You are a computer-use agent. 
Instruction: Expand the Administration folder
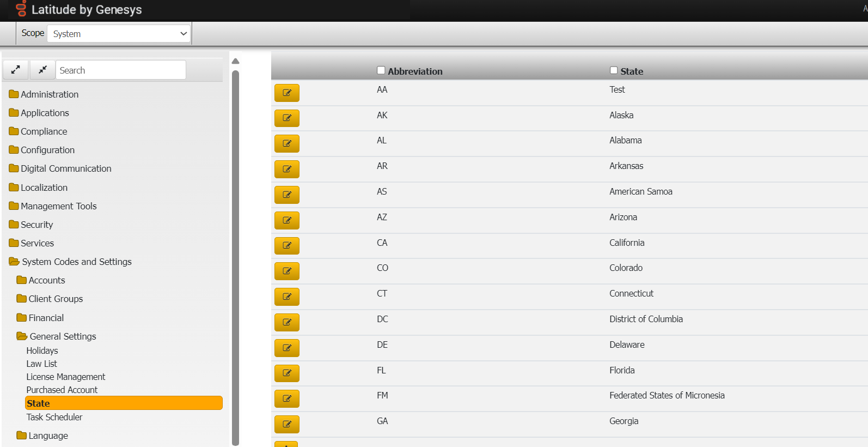14,94
